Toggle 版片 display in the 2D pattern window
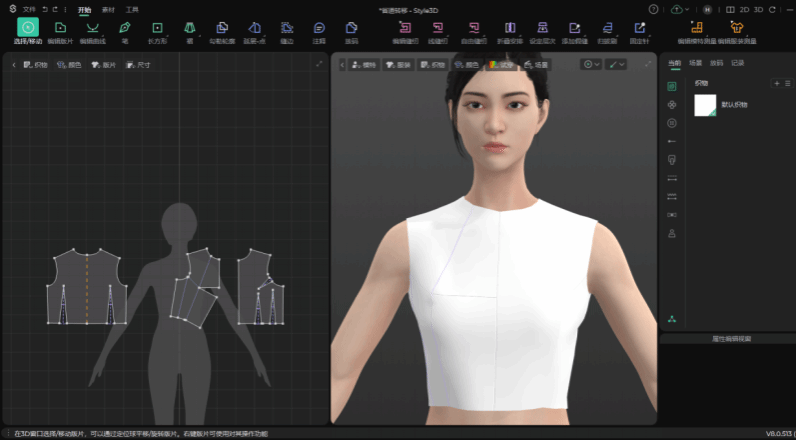 pyautogui.click(x=103, y=64)
